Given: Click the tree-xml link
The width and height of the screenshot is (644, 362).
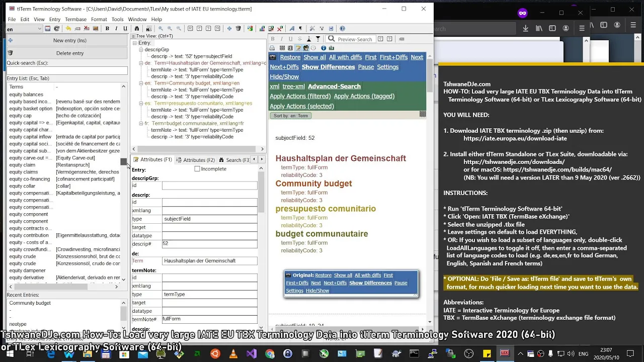Looking at the screenshot, I should (293, 86).
